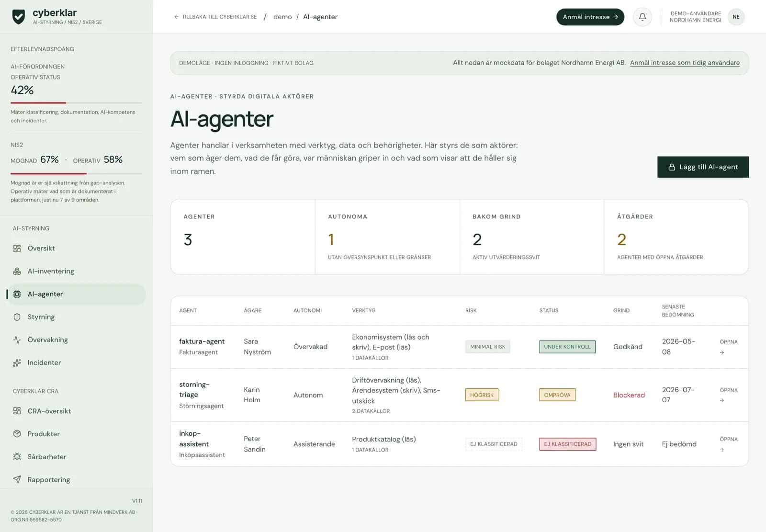The image size is (766, 532).
Task: Open the Övervakning section
Action: (77, 340)
